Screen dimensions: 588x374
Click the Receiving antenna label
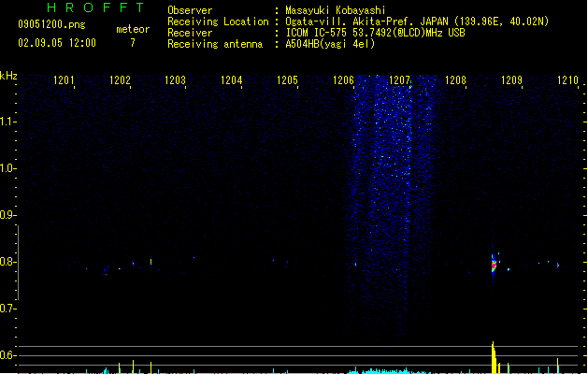click(x=215, y=44)
